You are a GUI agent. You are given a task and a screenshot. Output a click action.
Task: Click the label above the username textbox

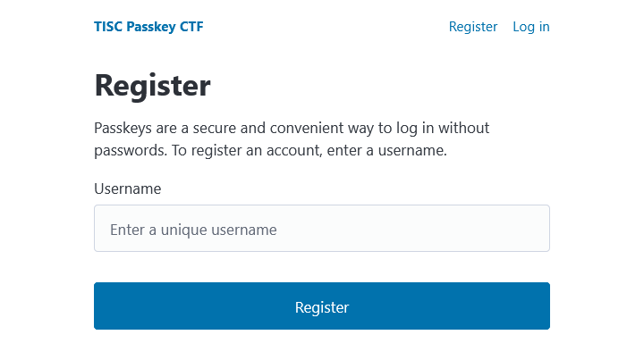(x=127, y=188)
